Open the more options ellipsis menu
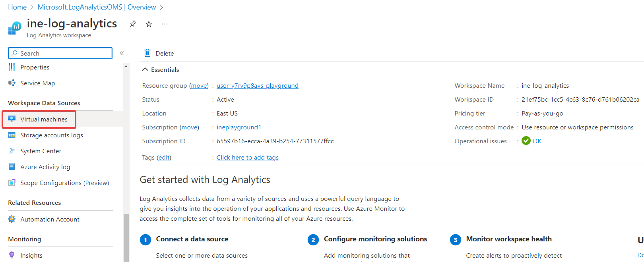The height and width of the screenshot is (262, 644). (165, 24)
